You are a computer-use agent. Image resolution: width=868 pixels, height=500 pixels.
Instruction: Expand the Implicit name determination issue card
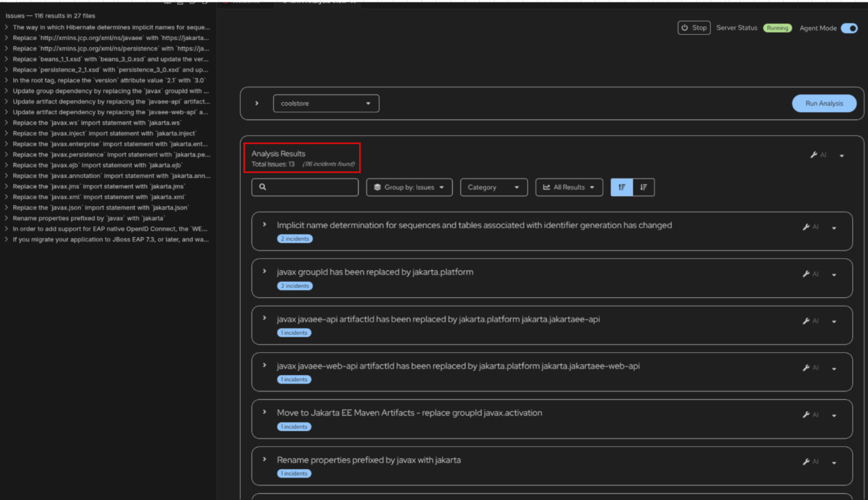264,224
